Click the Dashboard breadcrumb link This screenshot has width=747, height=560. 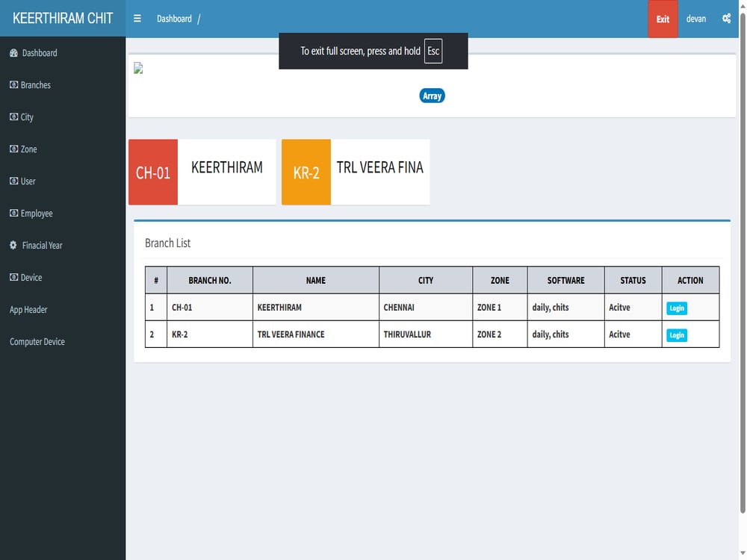point(174,19)
